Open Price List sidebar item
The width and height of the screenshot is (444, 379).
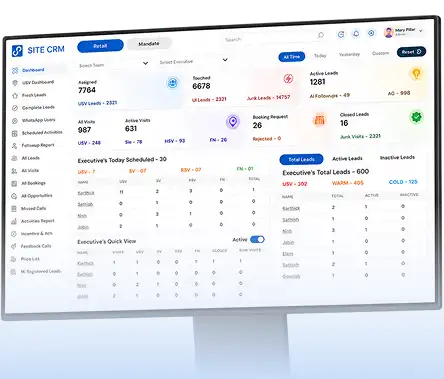(30, 259)
